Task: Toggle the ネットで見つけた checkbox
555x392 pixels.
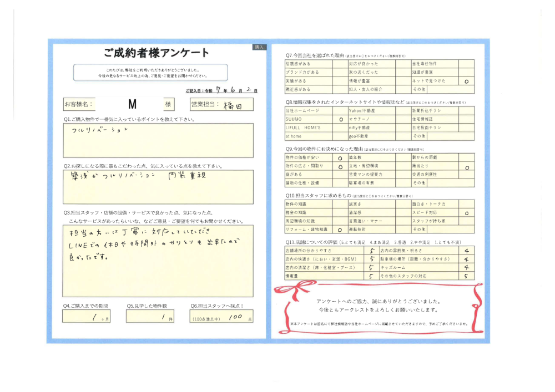Action: (x=466, y=80)
